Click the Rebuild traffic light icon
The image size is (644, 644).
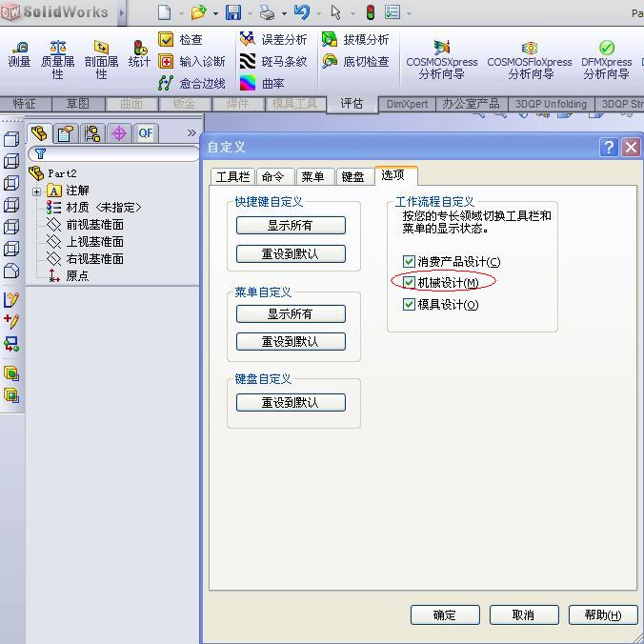(371, 12)
